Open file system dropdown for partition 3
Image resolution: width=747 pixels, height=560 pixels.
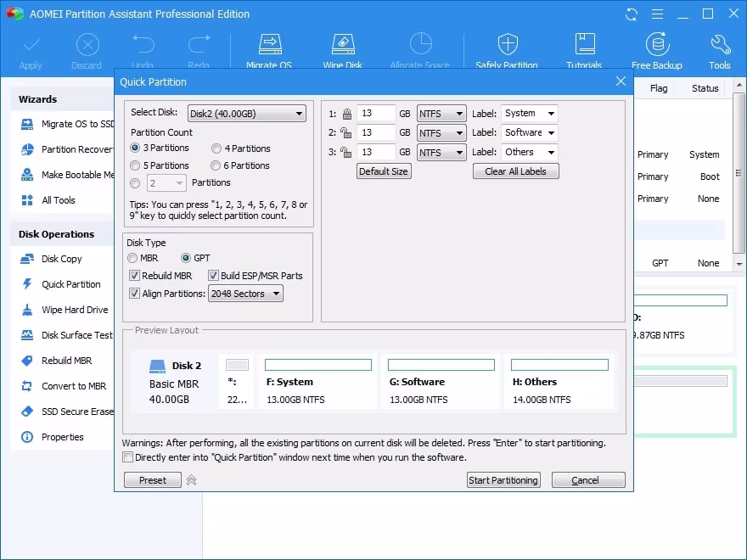pos(441,153)
